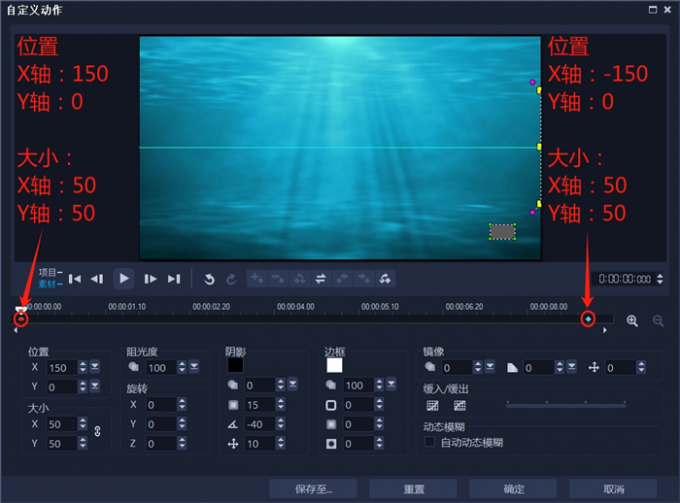Switch playback mode to 素材
680x503 pixels.
50,284
